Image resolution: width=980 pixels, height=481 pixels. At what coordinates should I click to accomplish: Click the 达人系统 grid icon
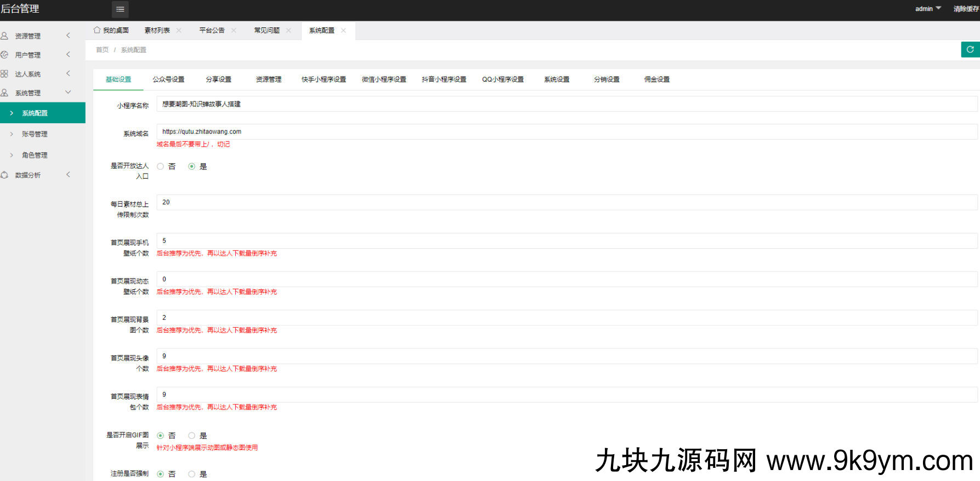pyautogui.click(x=4, y=74)
